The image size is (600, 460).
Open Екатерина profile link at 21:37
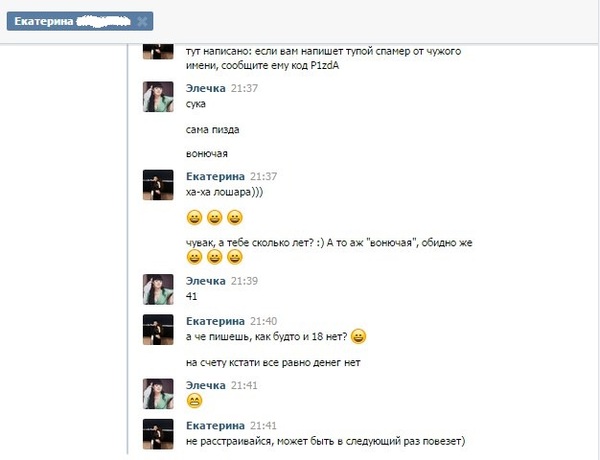(x=215, y=176)
